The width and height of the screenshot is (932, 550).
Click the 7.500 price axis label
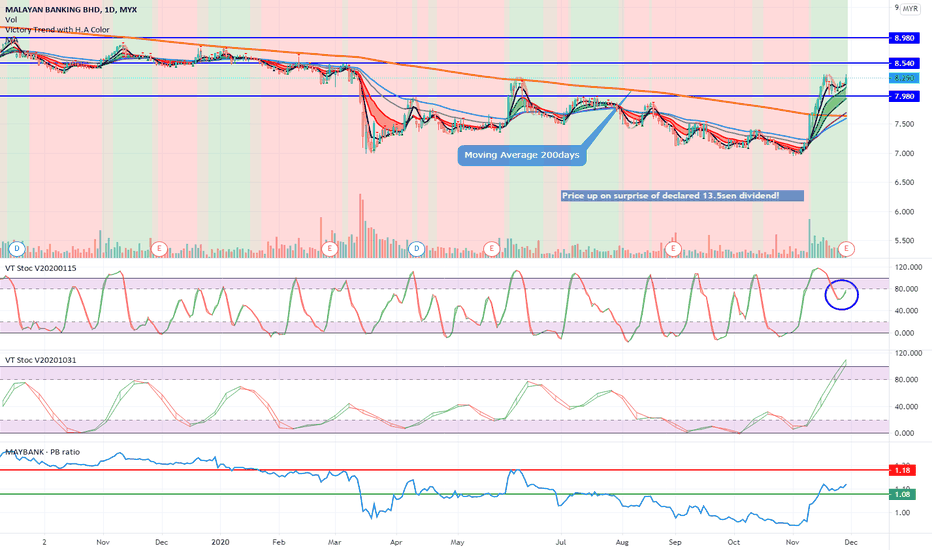[904, 124]
